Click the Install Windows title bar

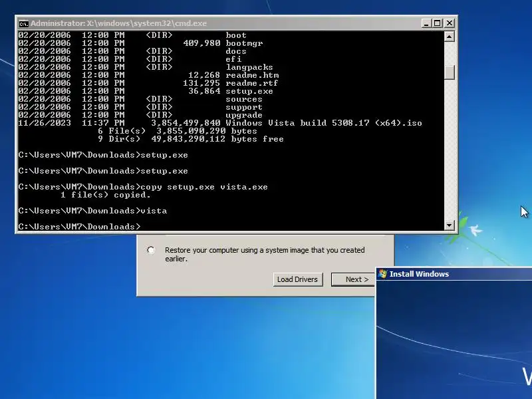click(x=454, y=274)
